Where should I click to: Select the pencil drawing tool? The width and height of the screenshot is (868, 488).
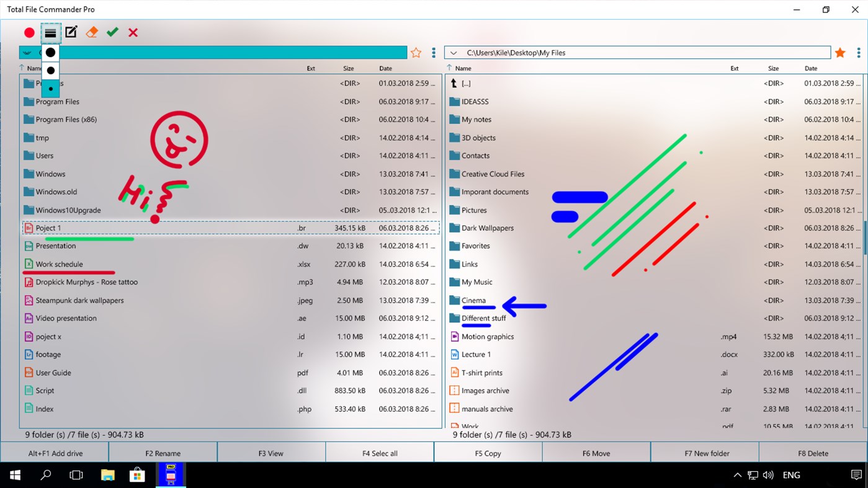(71, 32)
